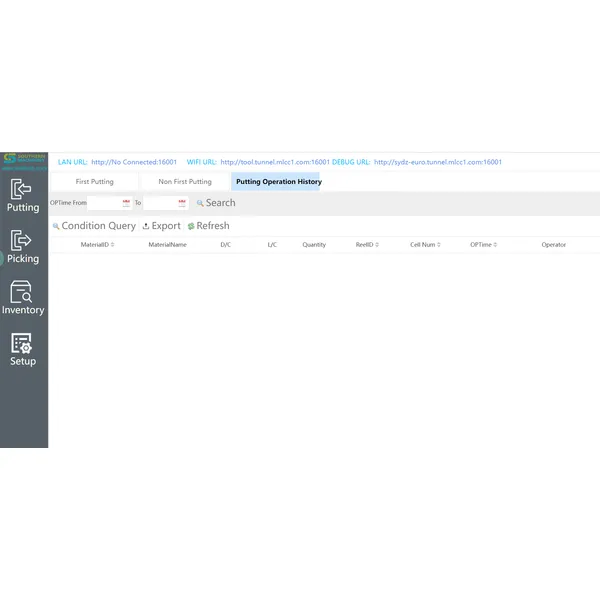The height and width of the screenshot is (600, 600).
Task: Click the Search button
Action: click(x=216, y=203)
